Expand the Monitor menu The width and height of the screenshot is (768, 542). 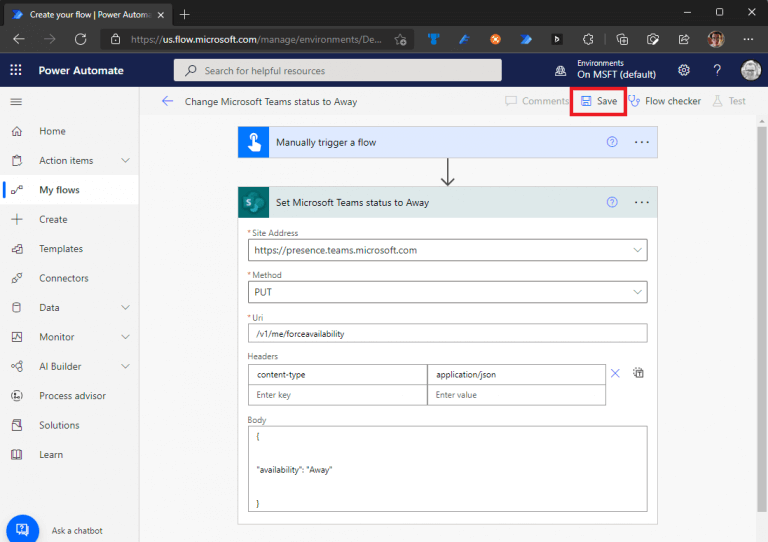[x=125, y=337]
